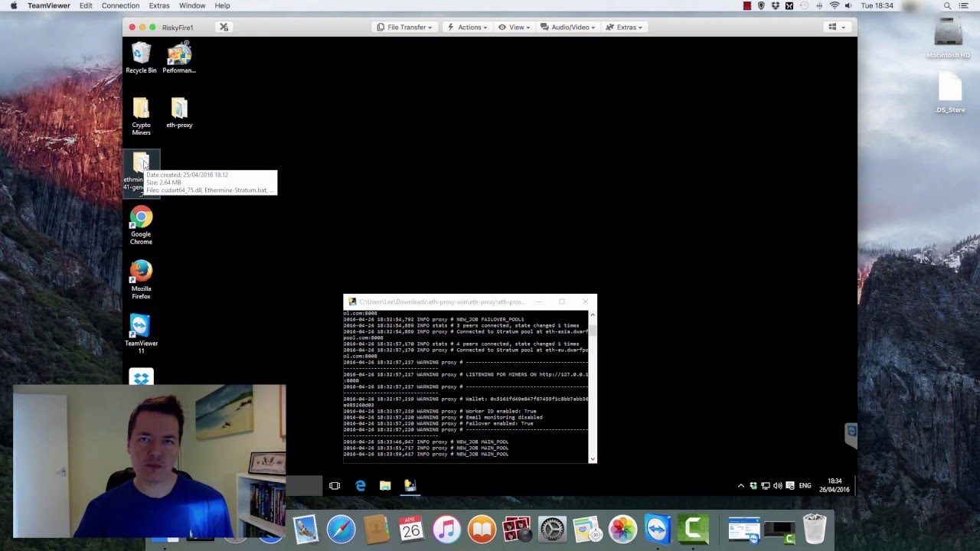Screen dimensions: 980x551
Task: Switch to eth-proxy console taskbar item
Action: pyautogui.click(x=410, y=486)
